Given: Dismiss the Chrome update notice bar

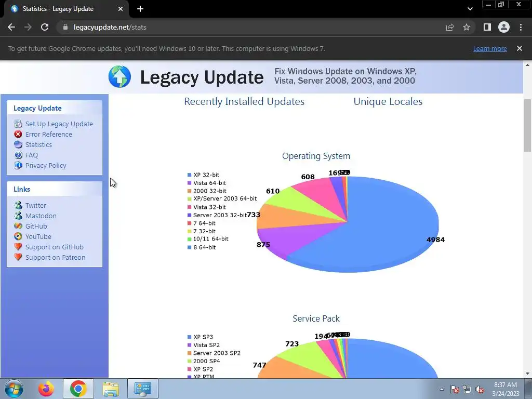Looking at the screenshot, I should click(520, 48).
